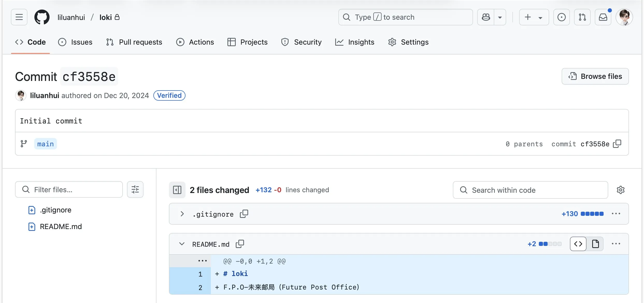Copy the .gitignore file path
This screenshot has width=644, height=303.
tap(244, 214)
